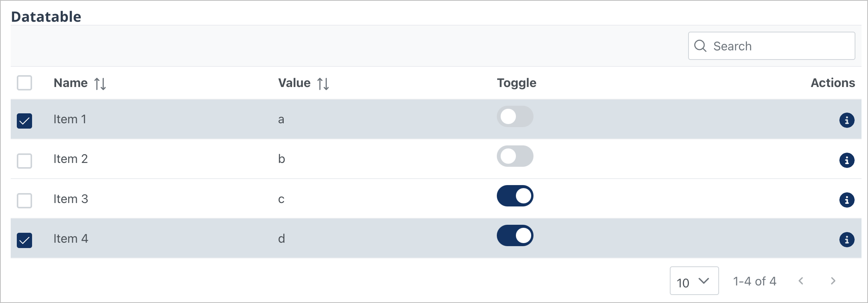Open the info action for Item 1
Screen dimensions: 868x303
(x=847, y=120)
